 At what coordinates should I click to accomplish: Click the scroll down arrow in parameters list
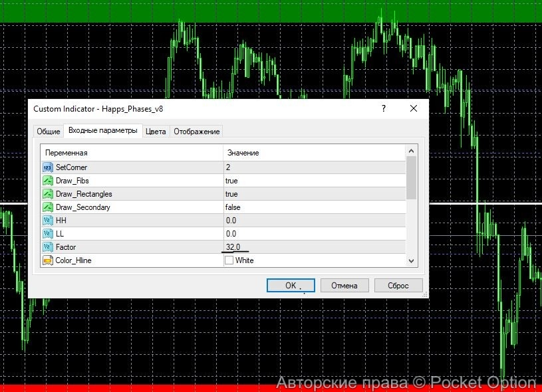tap(412, 261)
